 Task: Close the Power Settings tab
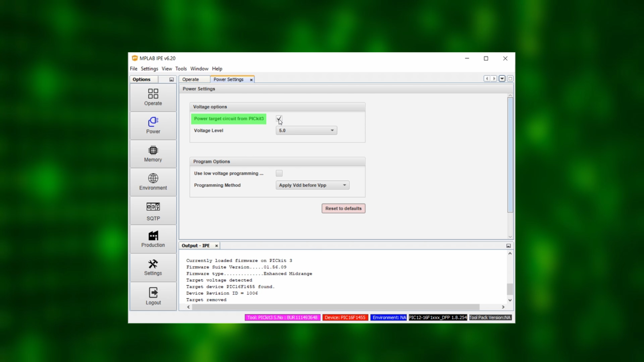tap(251, 80)
